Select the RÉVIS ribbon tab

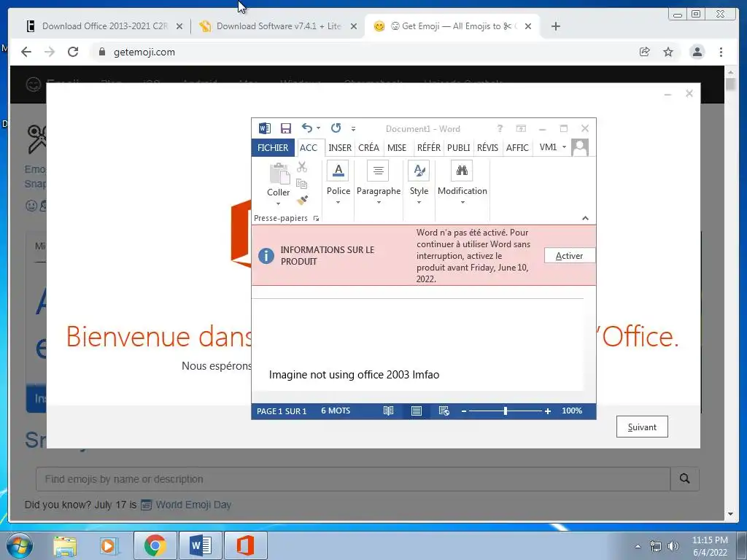[x=487, y=147]
